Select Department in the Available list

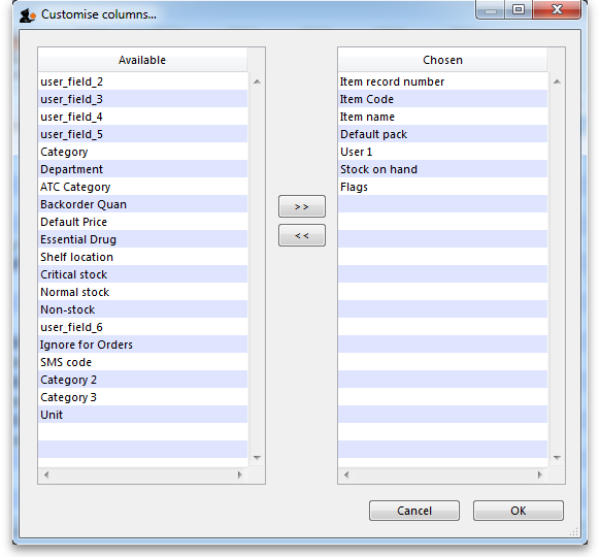pos(71,170)
